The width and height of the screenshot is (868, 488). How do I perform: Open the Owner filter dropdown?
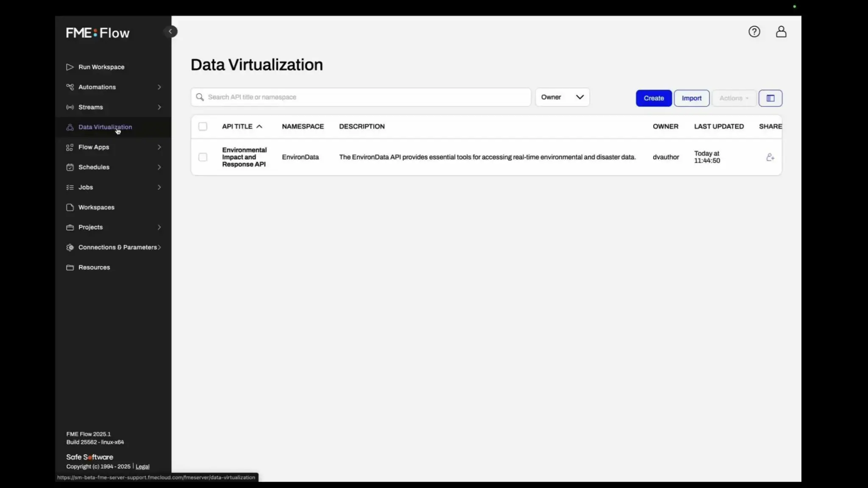(562, 97)
